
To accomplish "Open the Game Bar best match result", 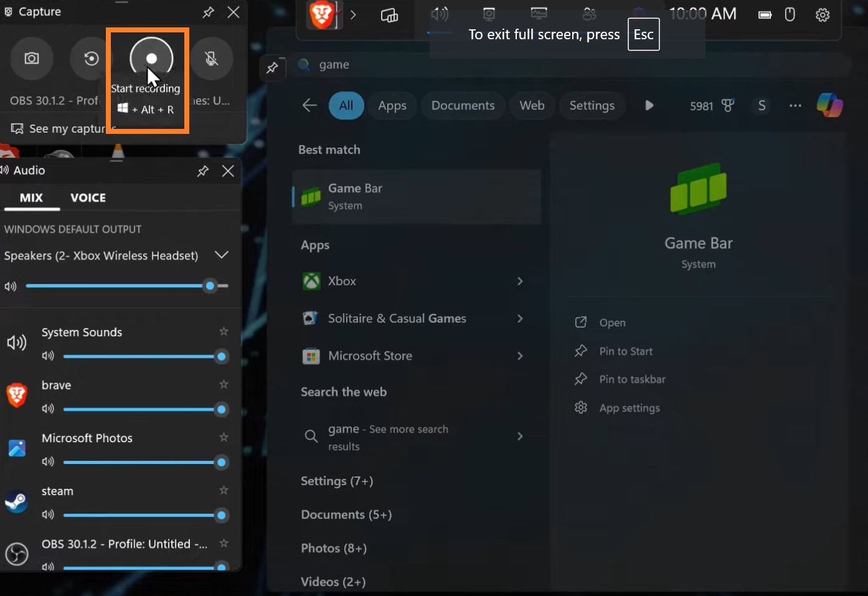I will coord(417,197).
